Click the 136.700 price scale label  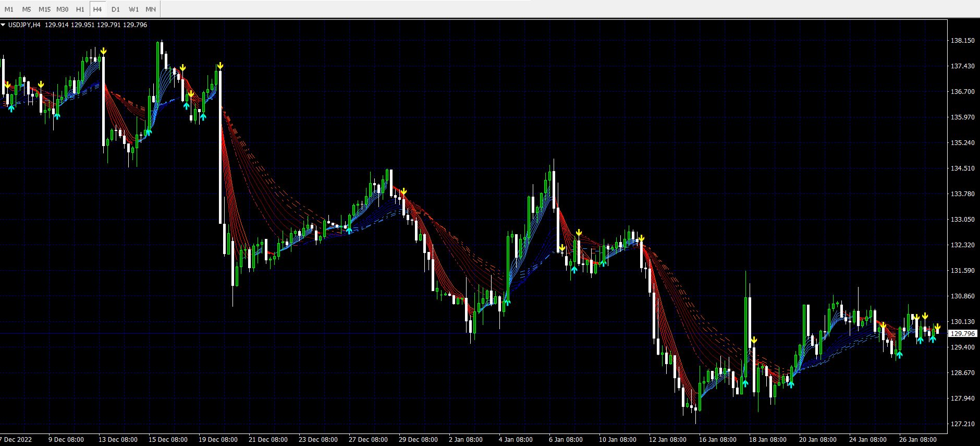pyautogui.click(x=962, y=91)
